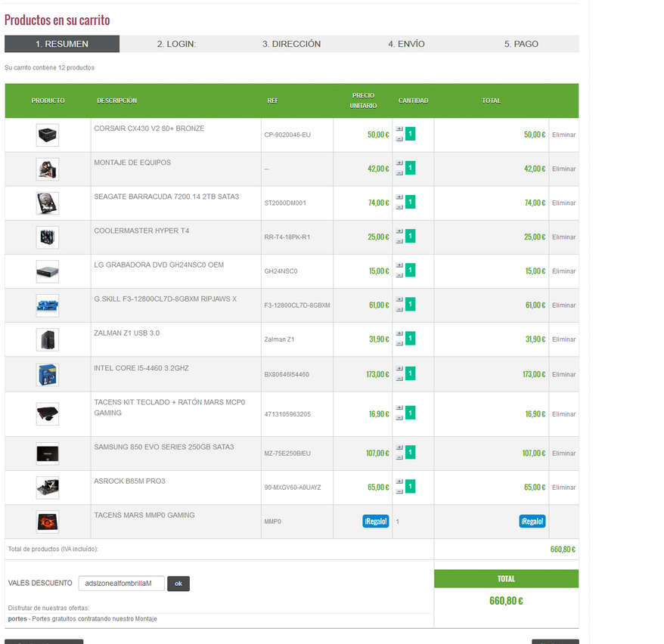Go to the 1. RESUMEN step tab

coord(62,44)
